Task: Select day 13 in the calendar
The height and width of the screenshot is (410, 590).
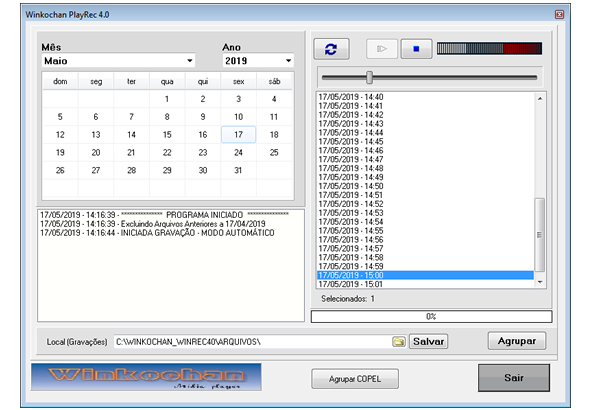Action: pos(96,134)
